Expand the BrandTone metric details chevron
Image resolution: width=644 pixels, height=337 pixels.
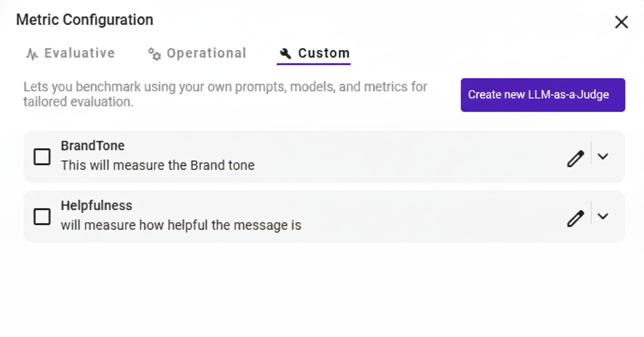[x=603, y=157]
